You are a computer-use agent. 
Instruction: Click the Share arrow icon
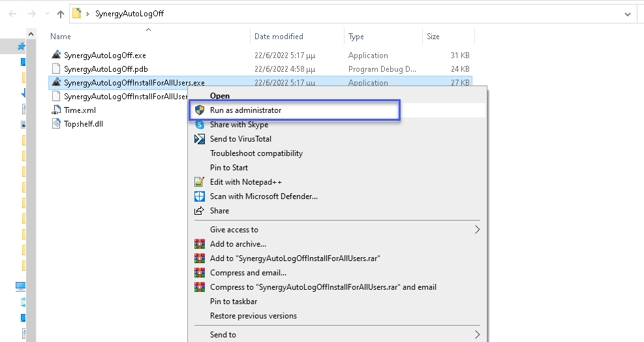[199, 211]
